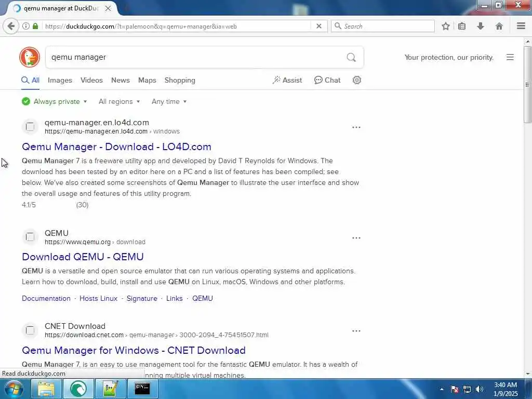Image resolution: width=532 pixels, height=399 pixels.
Task: Open Command Prompt from the taskbar
Action: pyautogui.click(x=142, y=389)
